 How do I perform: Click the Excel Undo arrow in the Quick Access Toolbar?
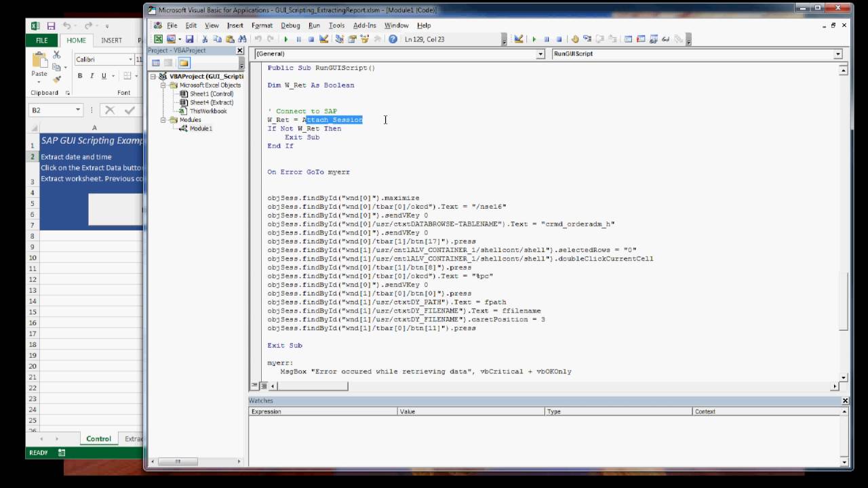[x=67, y=25]
